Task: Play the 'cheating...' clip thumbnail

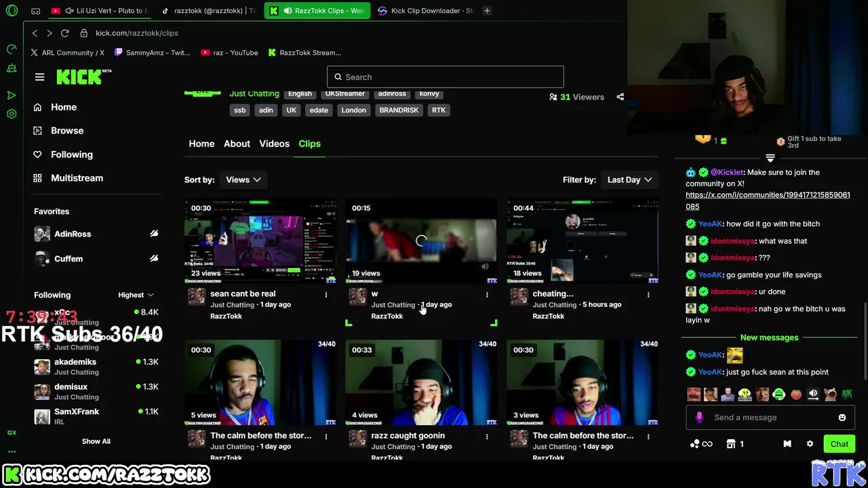Action: pos(583,241)
